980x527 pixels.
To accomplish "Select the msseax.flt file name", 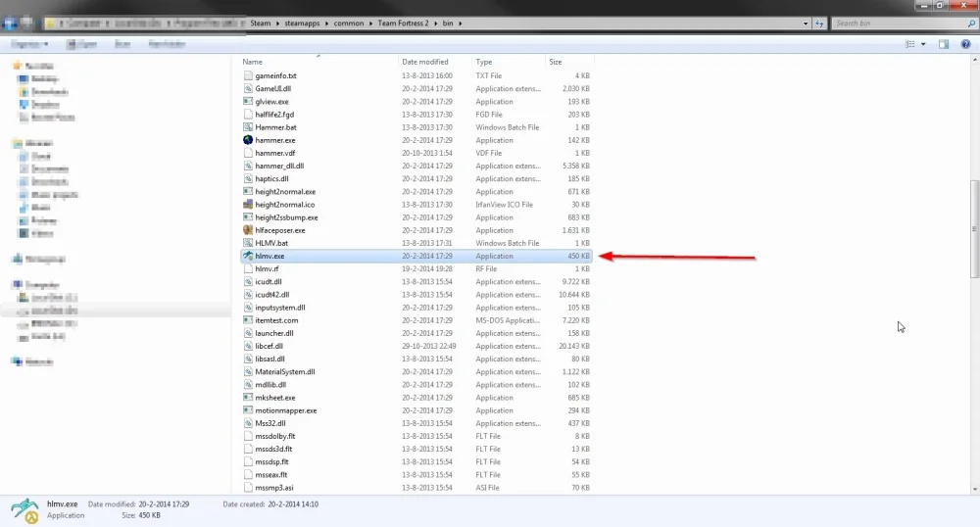I will click(x=271, y=474).
